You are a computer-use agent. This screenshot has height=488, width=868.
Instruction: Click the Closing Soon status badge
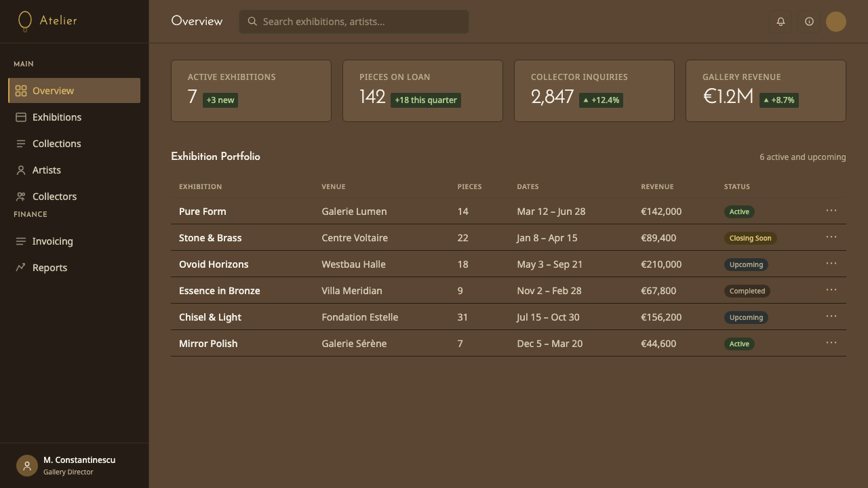click(x=750, y=238)
